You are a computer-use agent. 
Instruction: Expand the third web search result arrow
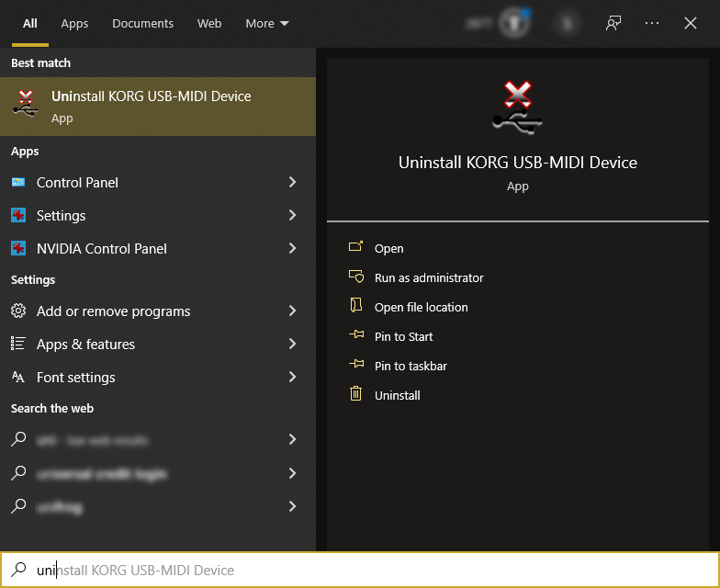pyautogui.click(x=292, y=506)
